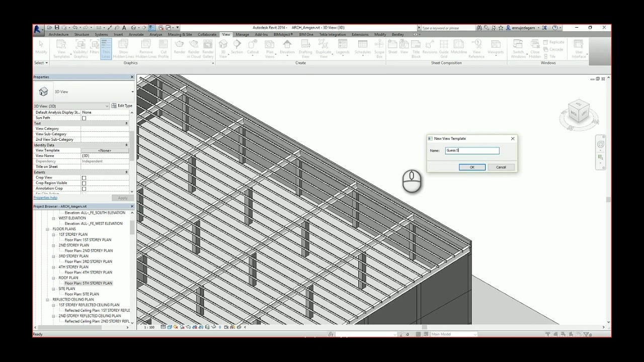Open the Select panel dropdown

41,63
